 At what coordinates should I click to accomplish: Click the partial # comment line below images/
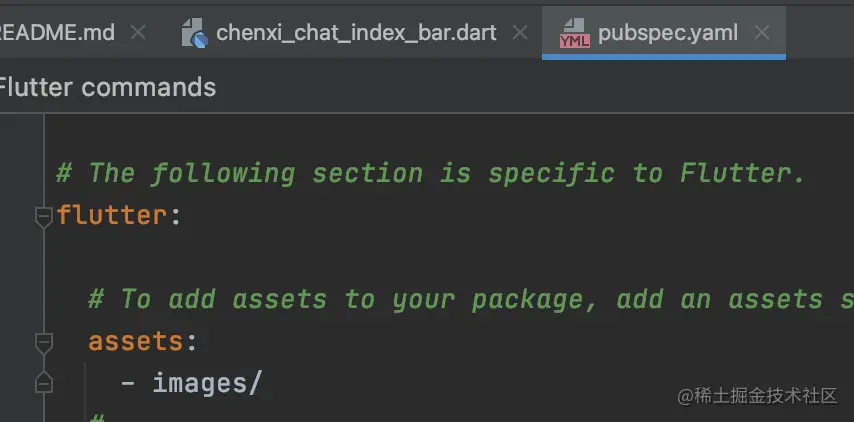tap(97, 415)
